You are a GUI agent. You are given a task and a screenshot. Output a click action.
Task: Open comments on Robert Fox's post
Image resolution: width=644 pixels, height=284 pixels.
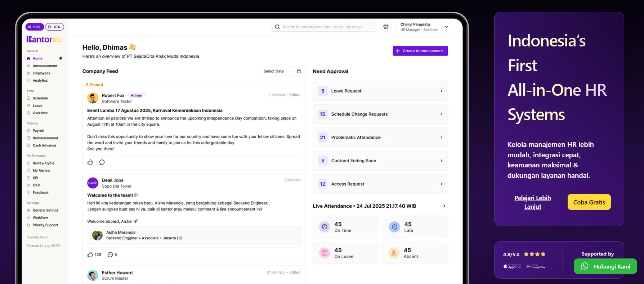tap(102, 162)
